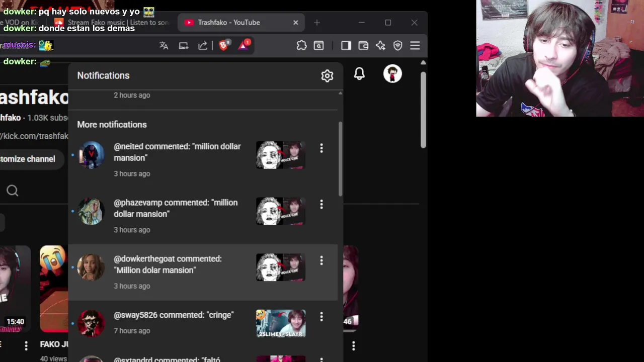Click 2SLIMEY SLAYR thumbnail in @sway5826 notification
The height and width of the screenshot is (362, 644).
pyautogui.click(x=281, y=323)
